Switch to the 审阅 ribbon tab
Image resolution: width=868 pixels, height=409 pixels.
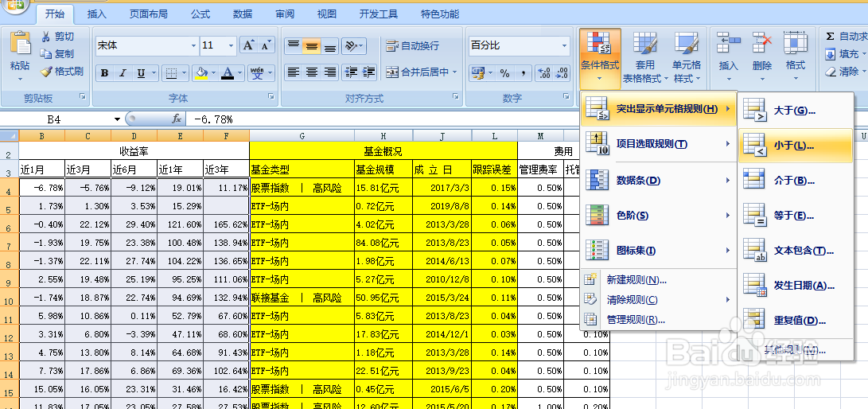pyautogui.click(x=285, y=14)
